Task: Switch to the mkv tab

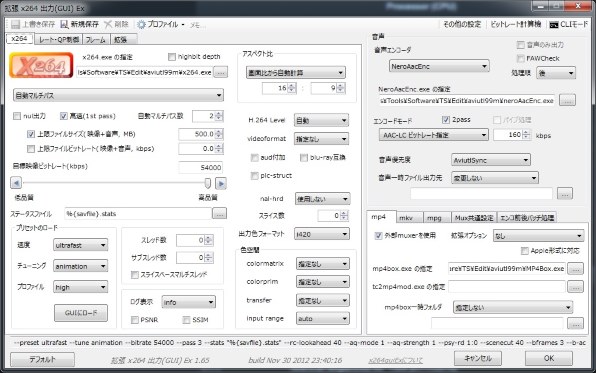Action: (409, 217)
